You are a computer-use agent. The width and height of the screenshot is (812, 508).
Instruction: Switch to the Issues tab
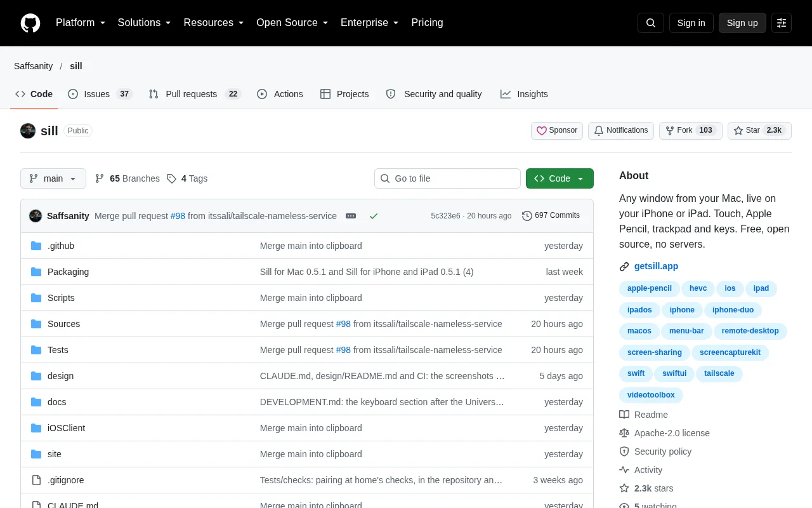coord(100,94)
